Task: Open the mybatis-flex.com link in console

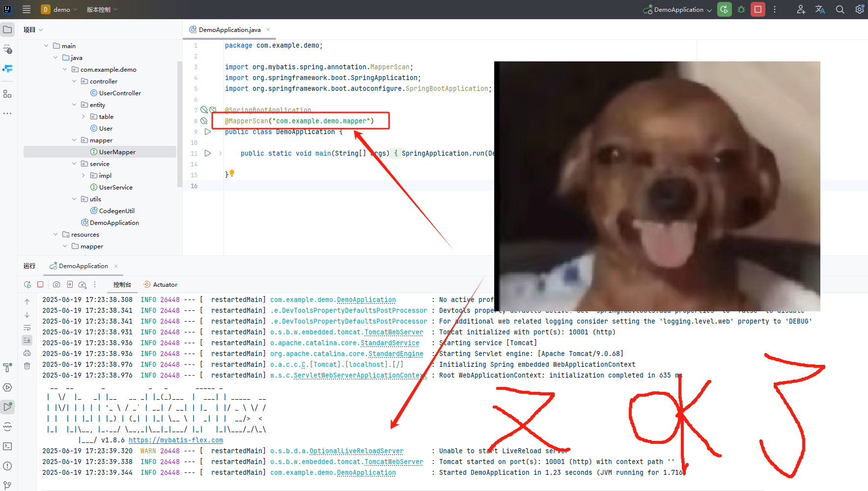Action: (175, 440)
